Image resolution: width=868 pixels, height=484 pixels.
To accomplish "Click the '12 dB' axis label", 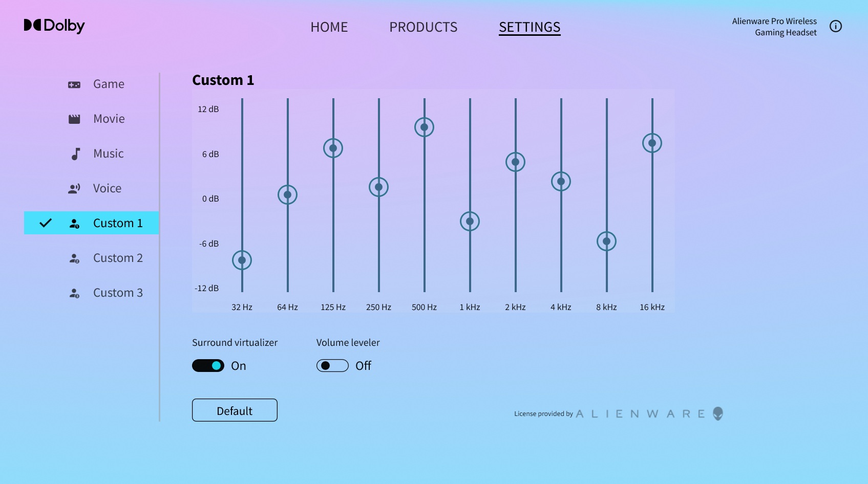I will (x=208, y=109).
